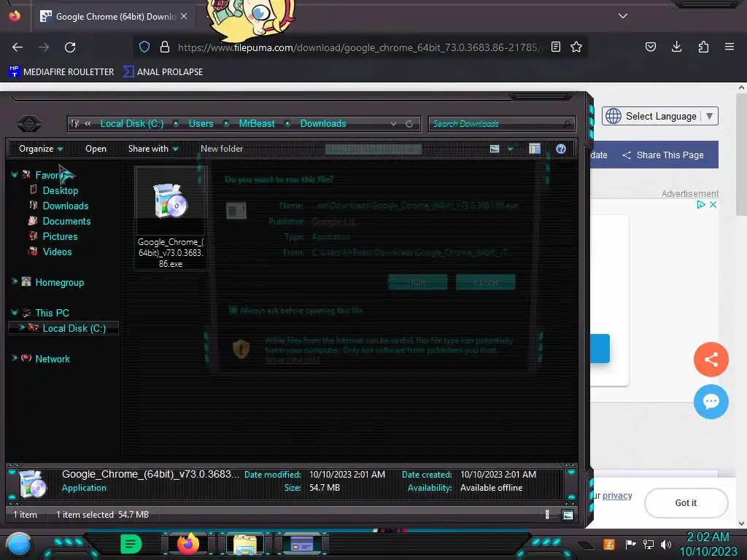Select Desktop under Favorites
The width and height of the screenshot is (747, 560).
(x=60, y=190)
